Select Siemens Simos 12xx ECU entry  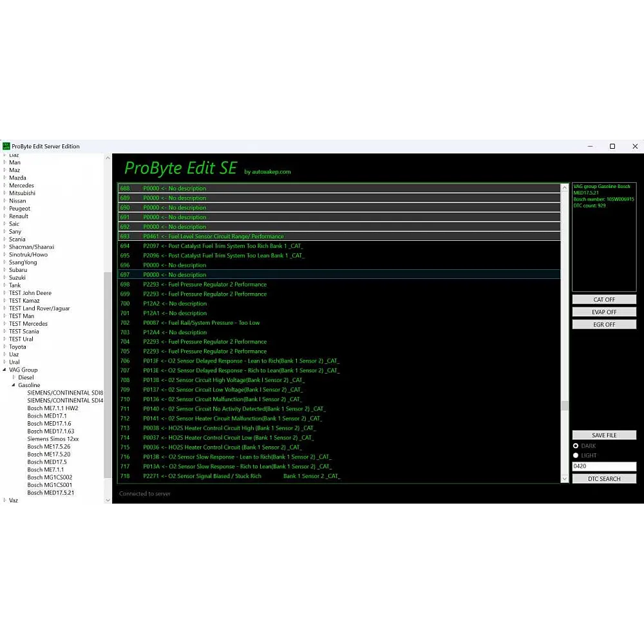[53, 439]
